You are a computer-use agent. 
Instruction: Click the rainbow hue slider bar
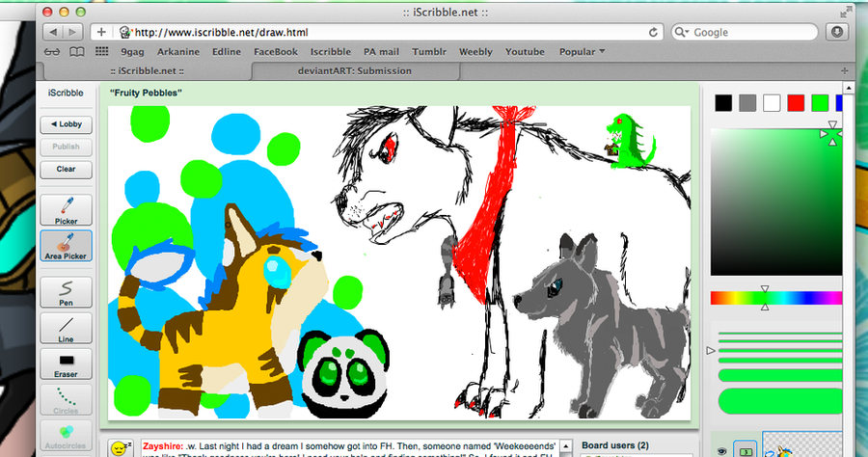pyautogui.click(x=776, y=298)
